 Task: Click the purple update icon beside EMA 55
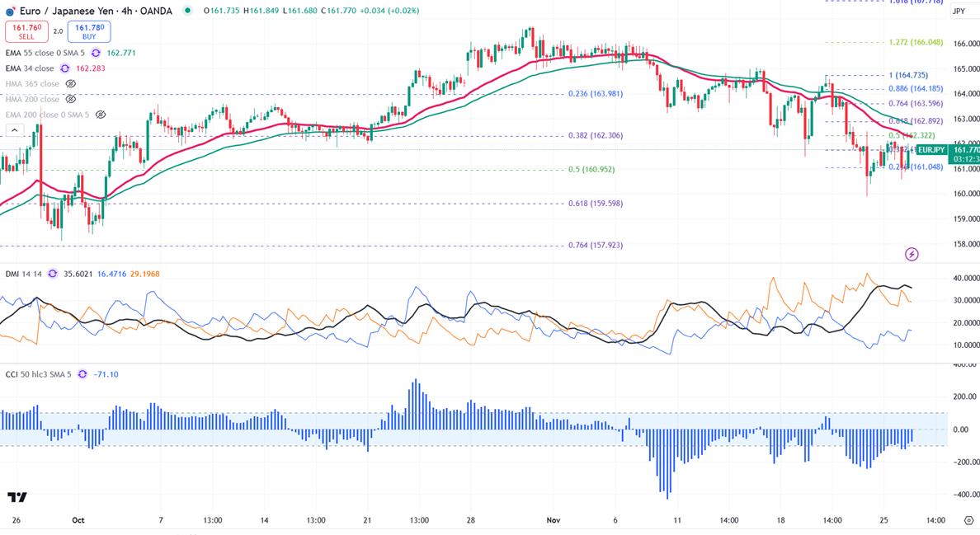96,53
